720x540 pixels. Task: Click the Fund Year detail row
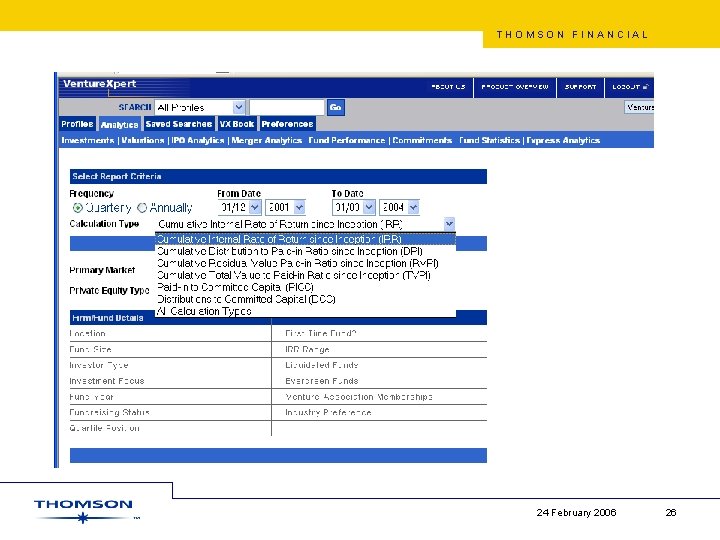click(170, 397)
